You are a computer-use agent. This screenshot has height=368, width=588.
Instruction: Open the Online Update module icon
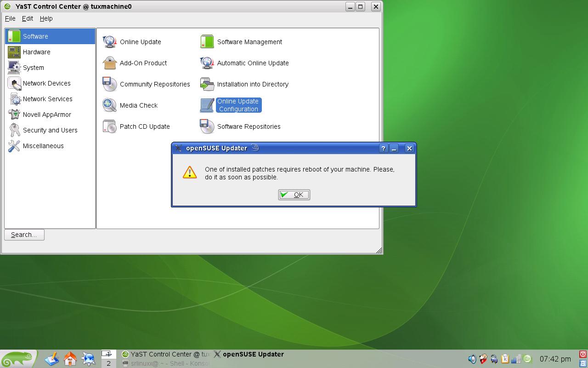(110, 42)
